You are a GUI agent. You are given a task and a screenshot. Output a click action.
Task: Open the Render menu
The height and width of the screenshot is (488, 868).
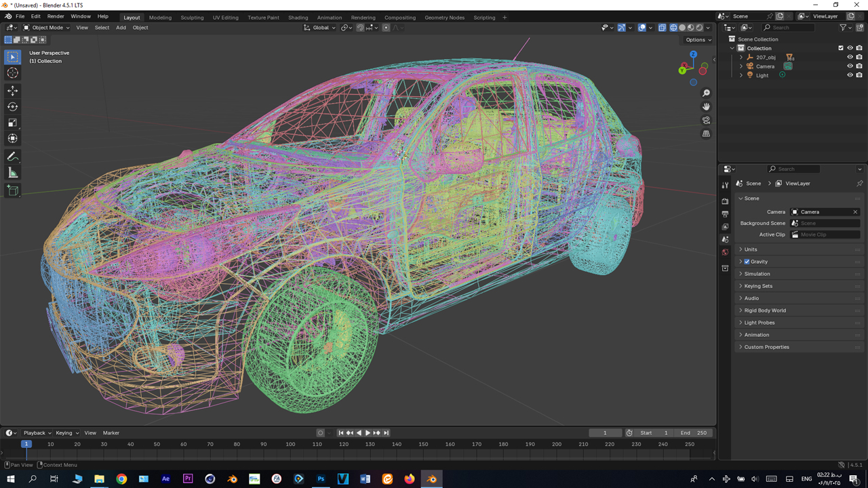[56, 16]
